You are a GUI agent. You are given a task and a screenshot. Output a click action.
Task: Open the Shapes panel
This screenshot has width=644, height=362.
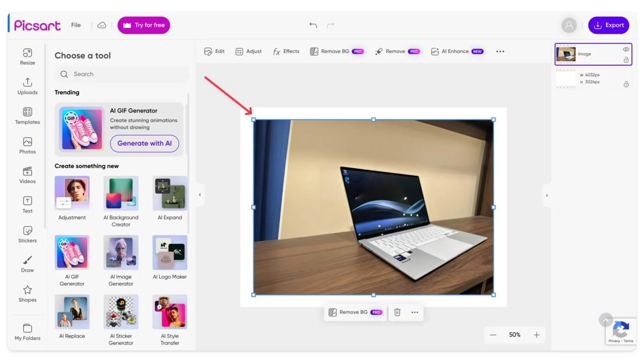[27, 294]
